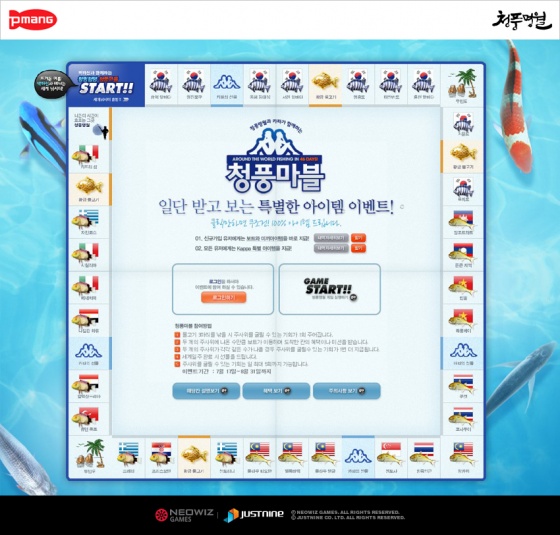Viewport: 560px width, 535px height.
Task: Click the blue 로그인 text link in login box
Action: tap(214, 281)
